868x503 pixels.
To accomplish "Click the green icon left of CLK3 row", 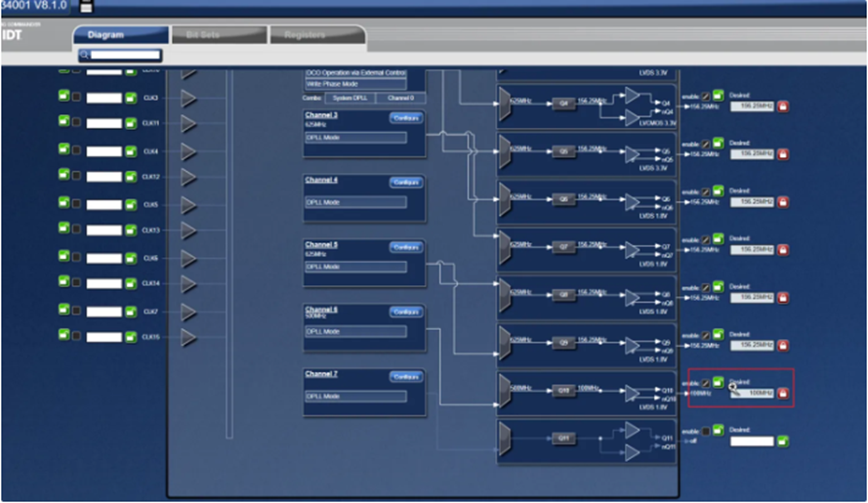I will coord(63,98).
